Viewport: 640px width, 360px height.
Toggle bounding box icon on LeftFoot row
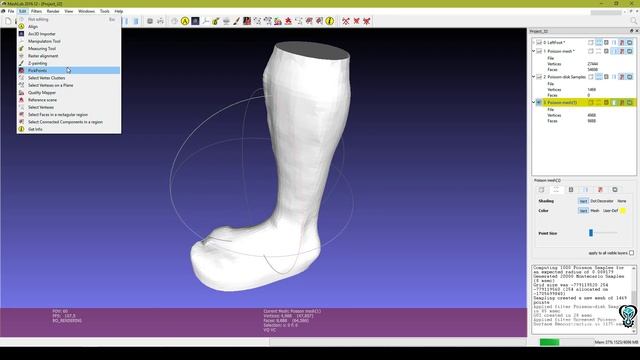pyautogui.click(x=591, y=42)
